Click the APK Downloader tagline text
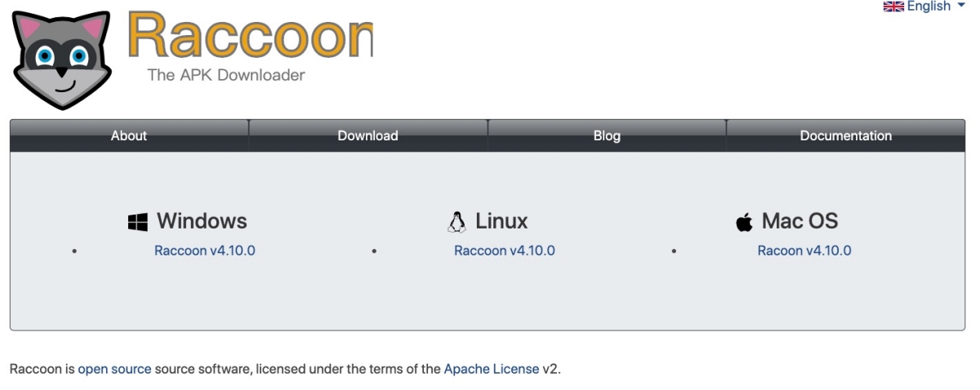Viewport: 980px width, 390px height. (x=226, y=75)
